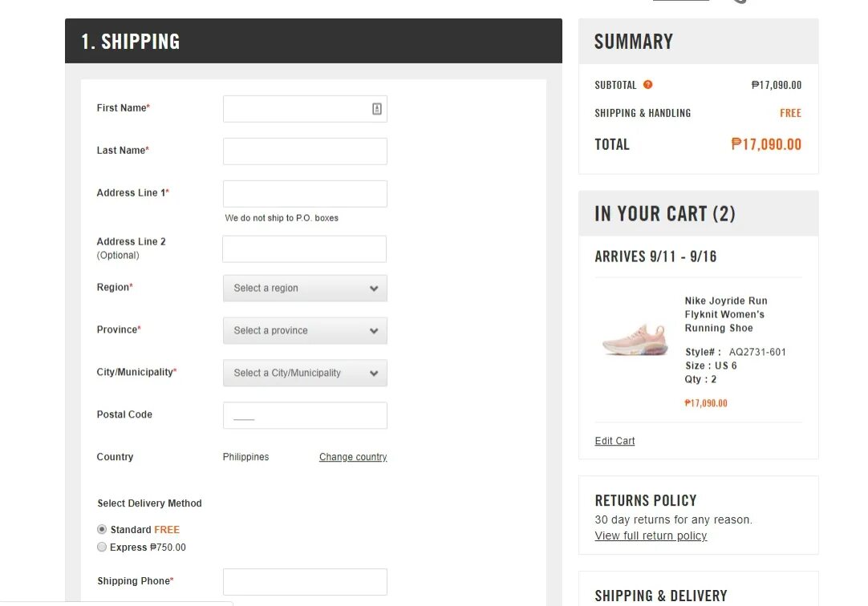Image resolution: width=868 pixels, height=606 pixels.
Task: Click the 1. Shipping section header
Action: (x=131, y=42)
